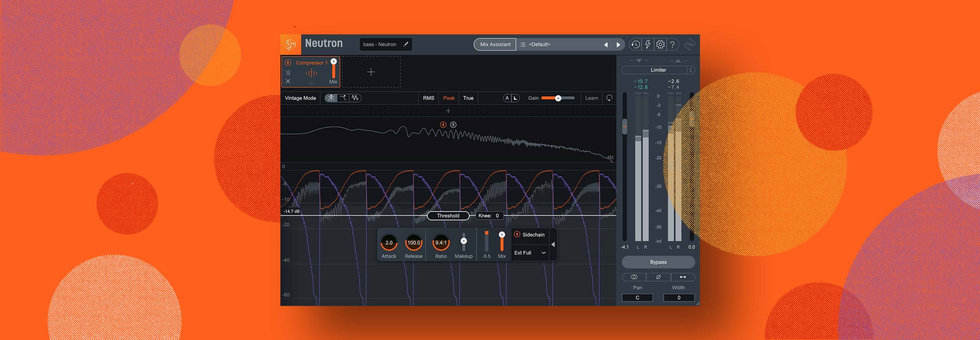Add a band split with the plus icon
The width and height of the screenshot is (980, 340).
pyautogui.click(x=448, y=111)
